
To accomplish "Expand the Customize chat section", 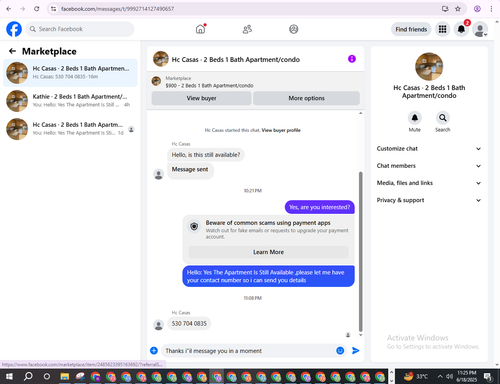I will click(429, 149).
